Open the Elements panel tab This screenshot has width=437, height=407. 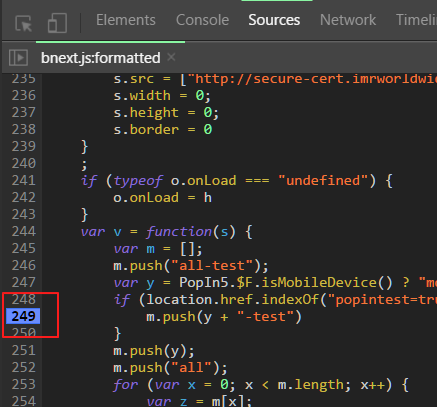[x=126, y=20]
